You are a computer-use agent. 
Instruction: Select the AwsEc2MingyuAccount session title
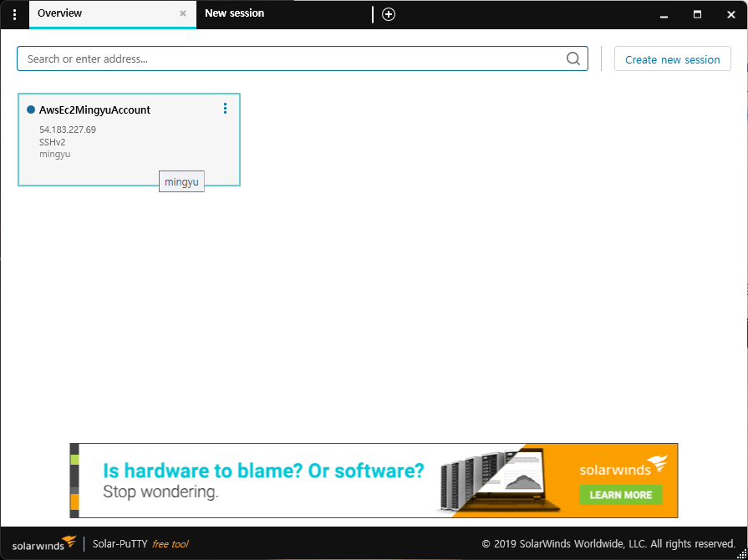coord(94,109)
